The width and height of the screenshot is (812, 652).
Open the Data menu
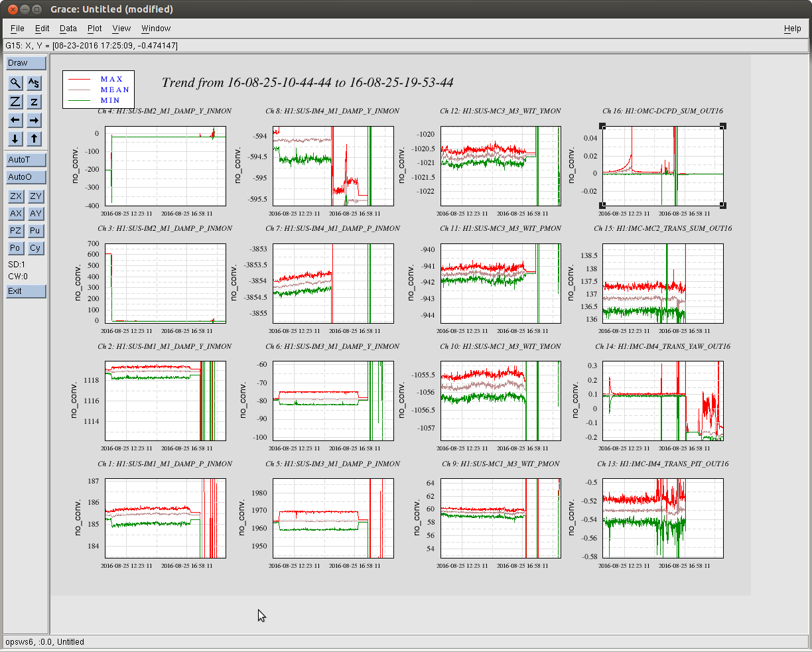click(68, 29)
